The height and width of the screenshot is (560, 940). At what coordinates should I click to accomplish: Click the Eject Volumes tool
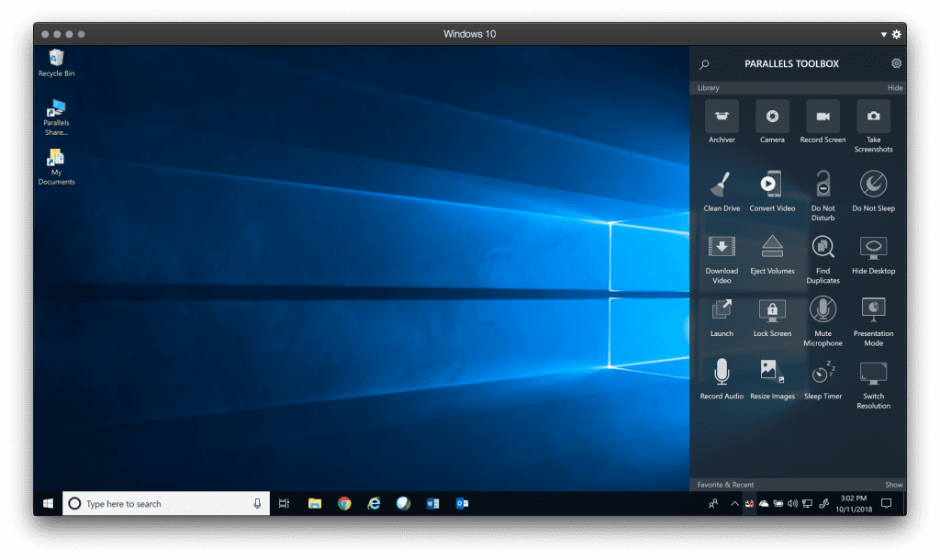click(x=772, y=248)
